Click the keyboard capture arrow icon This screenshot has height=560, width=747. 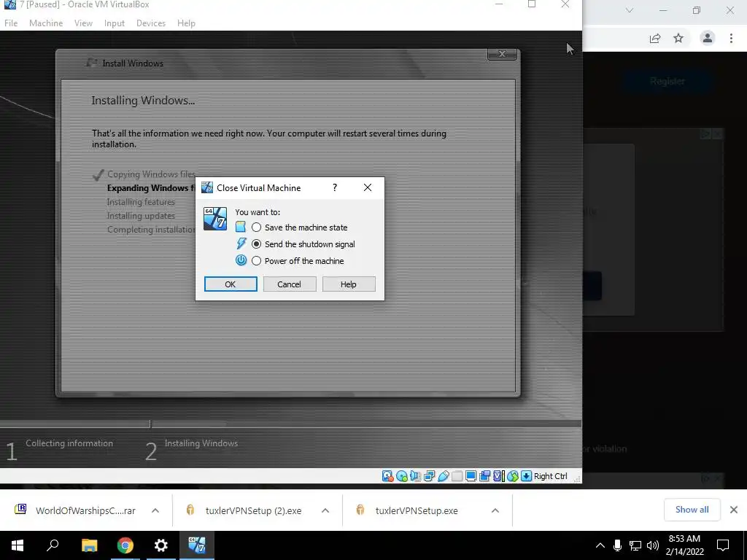pos(526,475)
